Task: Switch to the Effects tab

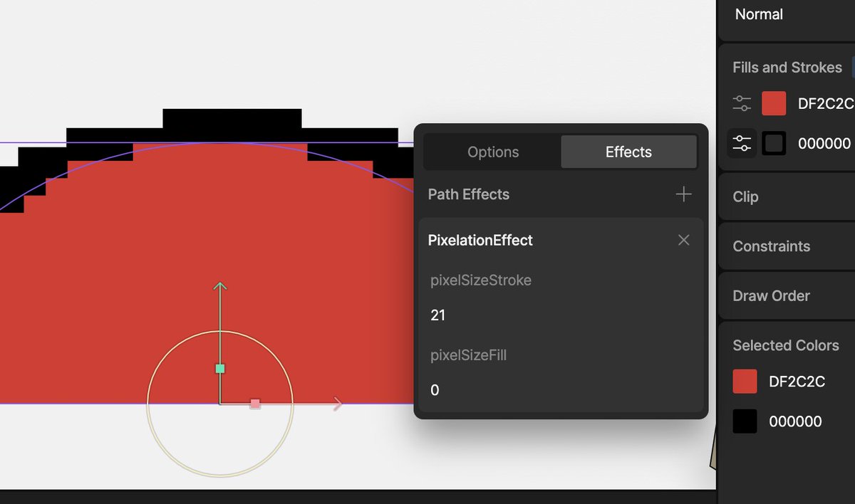Action: (x=628, y=152)
